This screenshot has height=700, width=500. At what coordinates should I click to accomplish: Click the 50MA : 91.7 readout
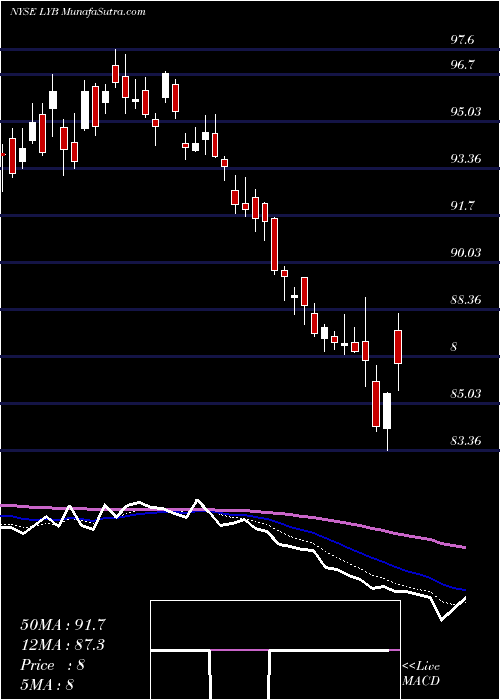[63, 625]
